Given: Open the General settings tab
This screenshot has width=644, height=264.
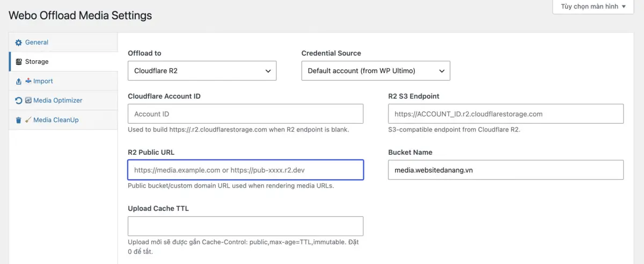Looking at the screenshot, I should pyautogui.click(x=63, y=42).
